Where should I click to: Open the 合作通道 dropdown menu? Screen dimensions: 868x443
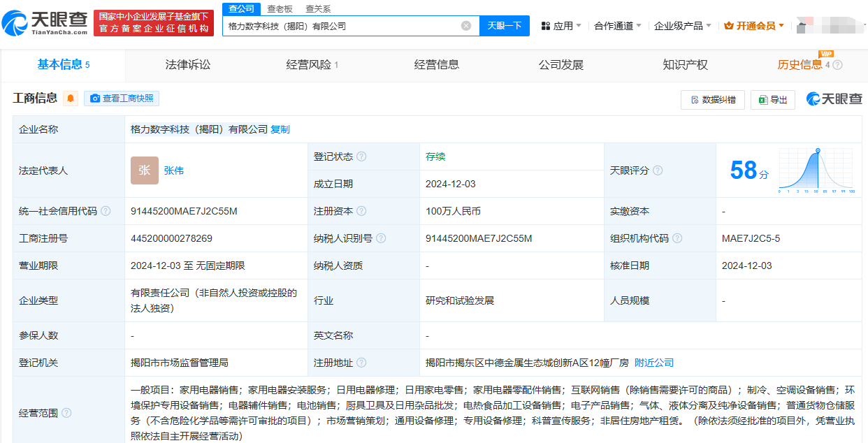[618, 26]
